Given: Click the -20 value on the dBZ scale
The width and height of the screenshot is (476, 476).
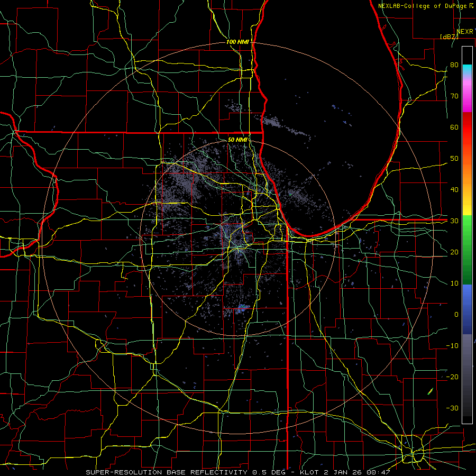Looking at the screenshot, I should [x=452, y=377].
